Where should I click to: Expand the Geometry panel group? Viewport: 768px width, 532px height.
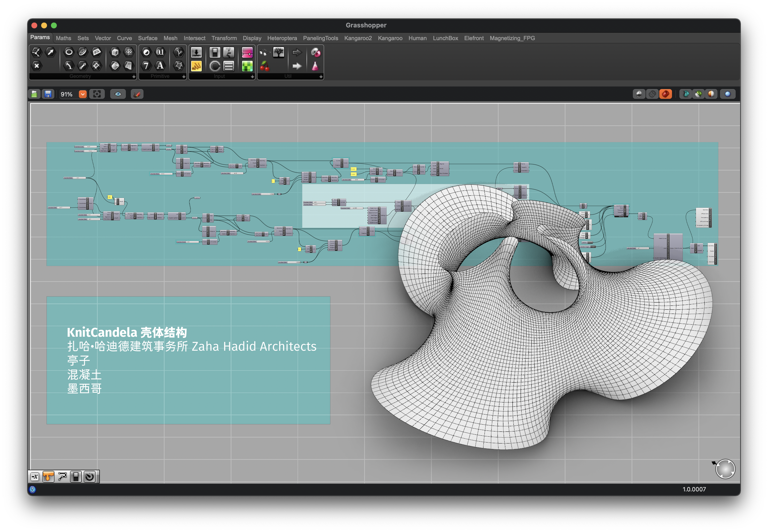[x=134, y=77]
